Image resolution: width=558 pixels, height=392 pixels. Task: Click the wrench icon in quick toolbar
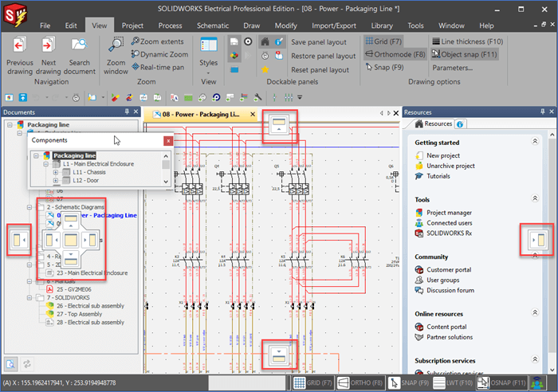257,97
